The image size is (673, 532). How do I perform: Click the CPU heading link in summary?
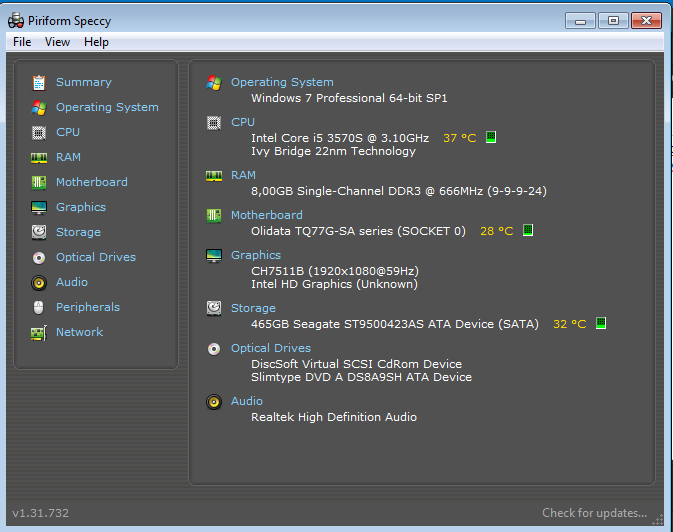tap(243, 122)
